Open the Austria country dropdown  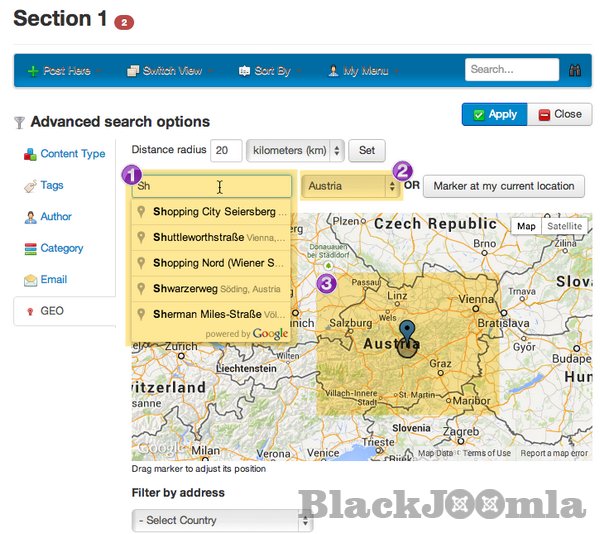[350, 186]
